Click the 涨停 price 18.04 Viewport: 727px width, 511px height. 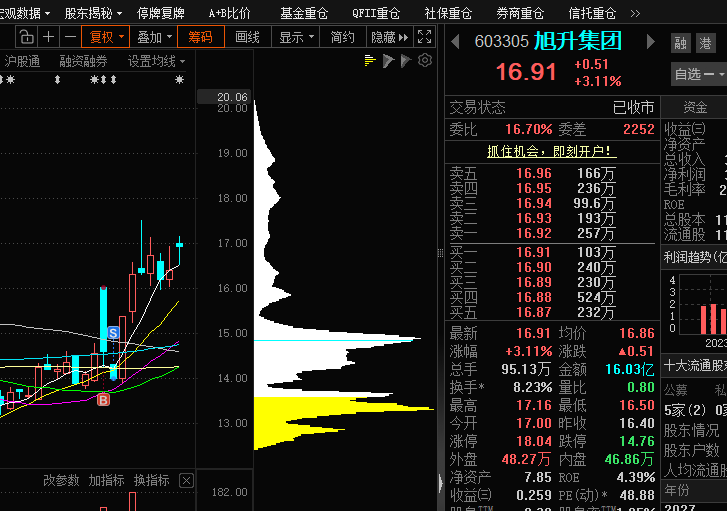tap(534, 441)
